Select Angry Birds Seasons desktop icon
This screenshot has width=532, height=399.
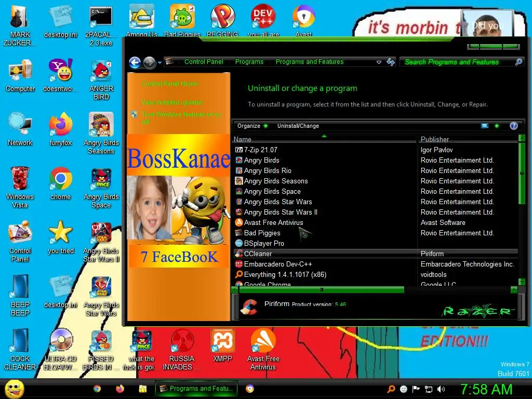pos(101,134)
